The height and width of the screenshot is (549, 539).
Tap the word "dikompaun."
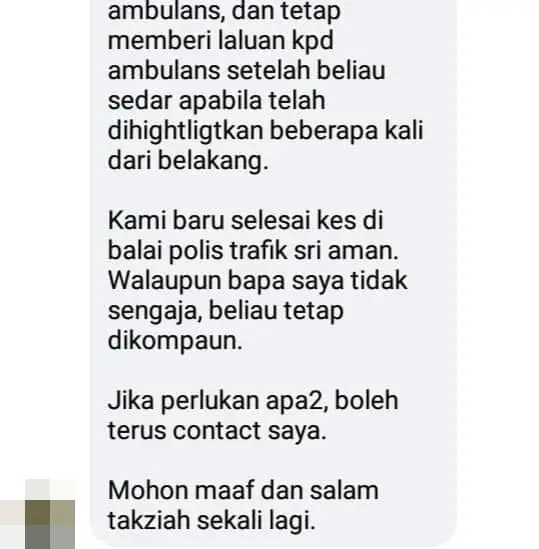click(x=175, y=341)
